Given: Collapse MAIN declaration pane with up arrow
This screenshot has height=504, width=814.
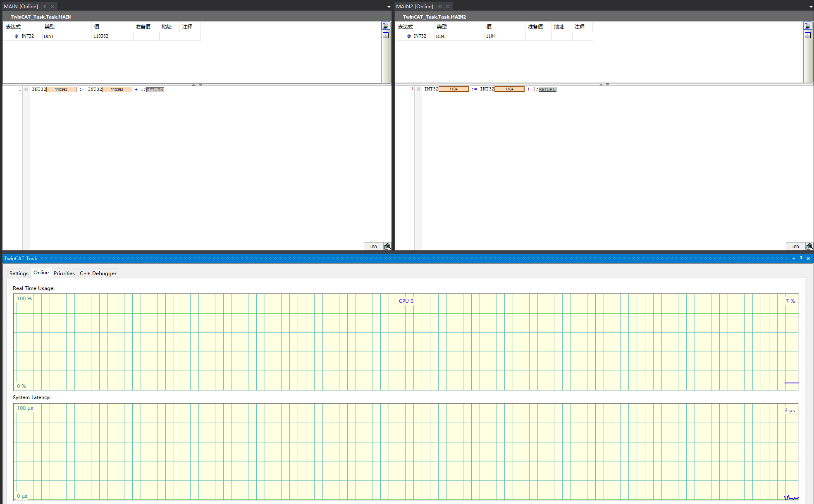Looking at the screenshot, I should [193, 85].
